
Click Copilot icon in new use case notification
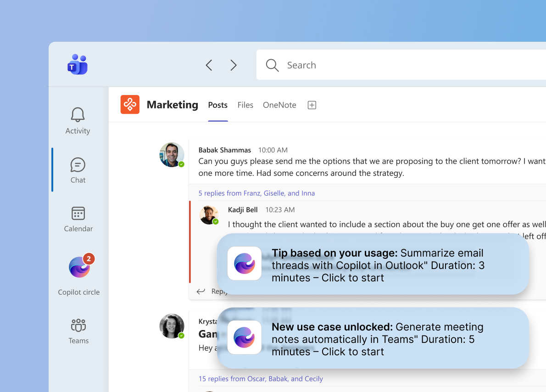coord(245,337)
